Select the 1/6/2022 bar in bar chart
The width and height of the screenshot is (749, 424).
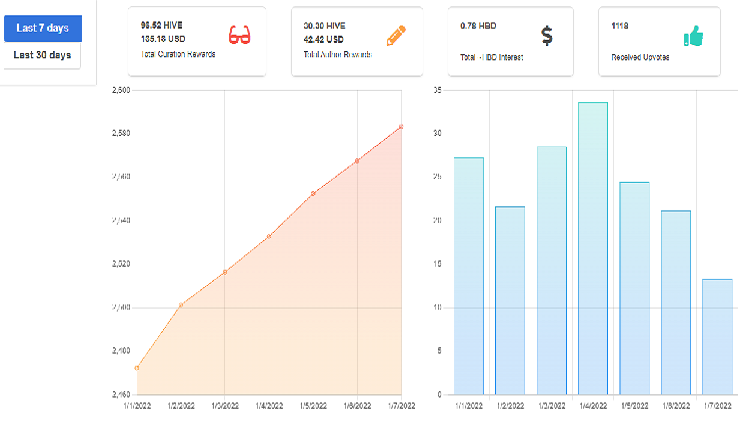coord(676,303)
